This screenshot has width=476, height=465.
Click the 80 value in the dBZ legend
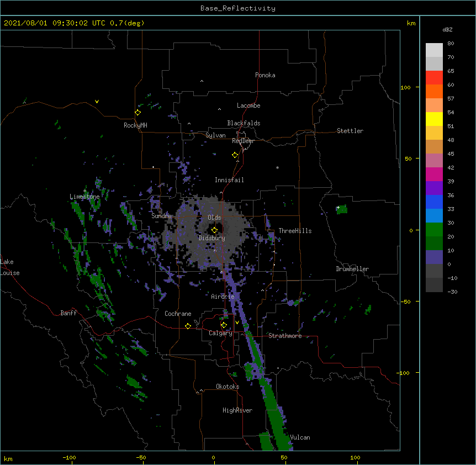451,44
